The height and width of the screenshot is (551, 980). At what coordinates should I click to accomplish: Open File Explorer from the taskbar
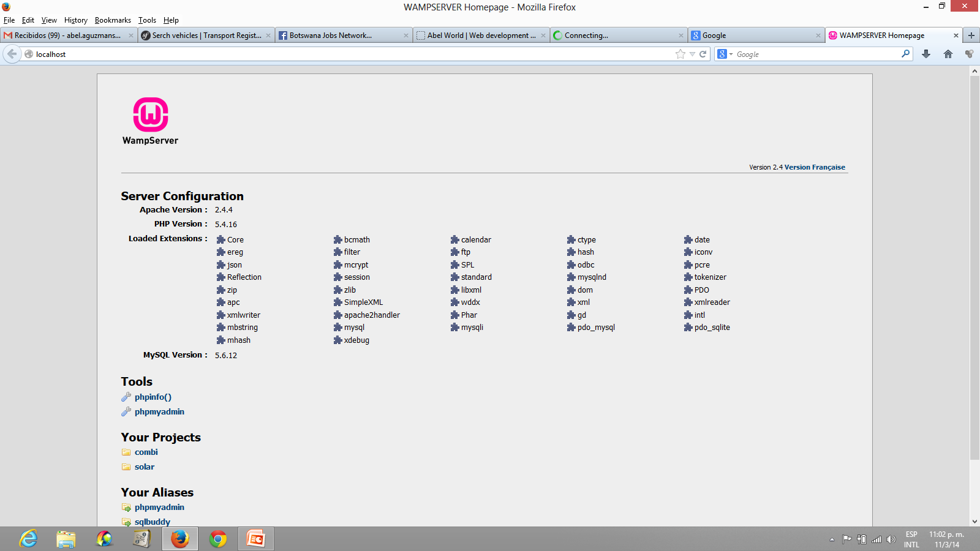pos(66,539)
